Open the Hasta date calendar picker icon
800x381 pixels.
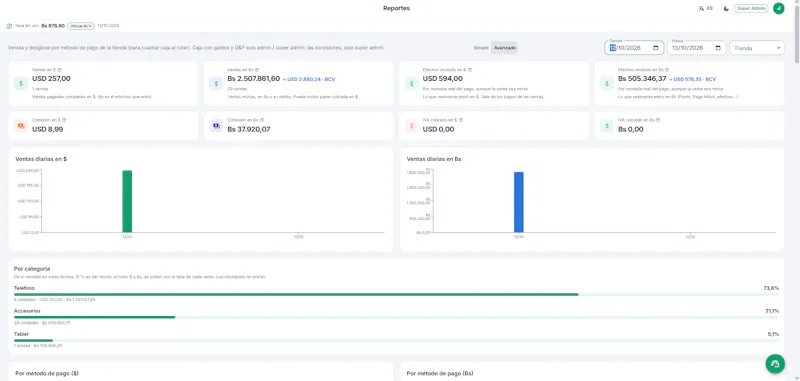point(718,48)
